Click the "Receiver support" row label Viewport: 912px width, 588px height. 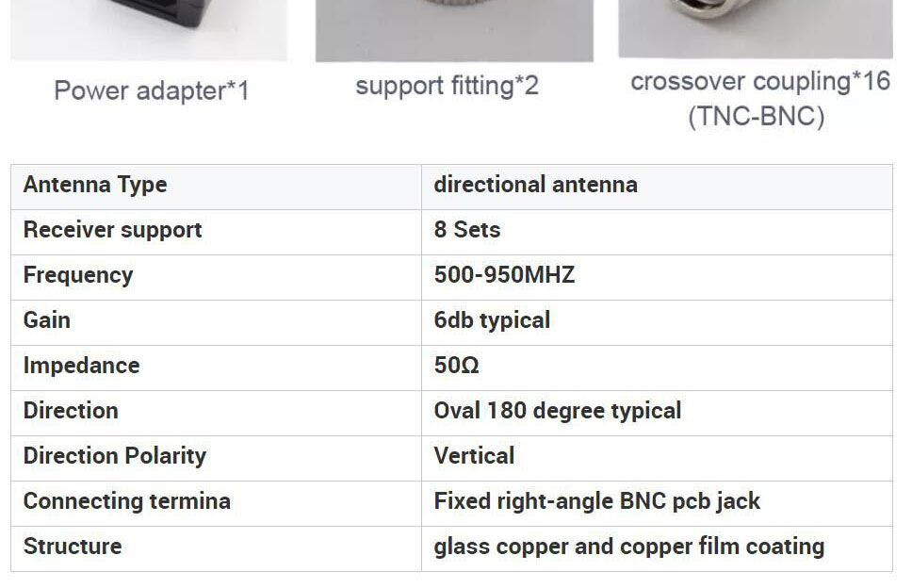[112, 230]
